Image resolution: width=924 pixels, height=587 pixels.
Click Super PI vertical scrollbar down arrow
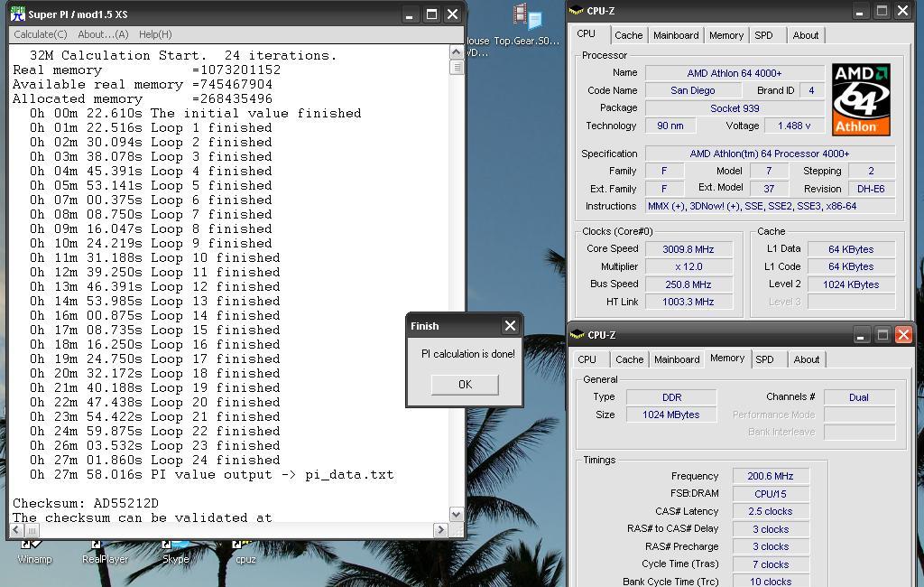pyautogui.click(x=456, y=515)
